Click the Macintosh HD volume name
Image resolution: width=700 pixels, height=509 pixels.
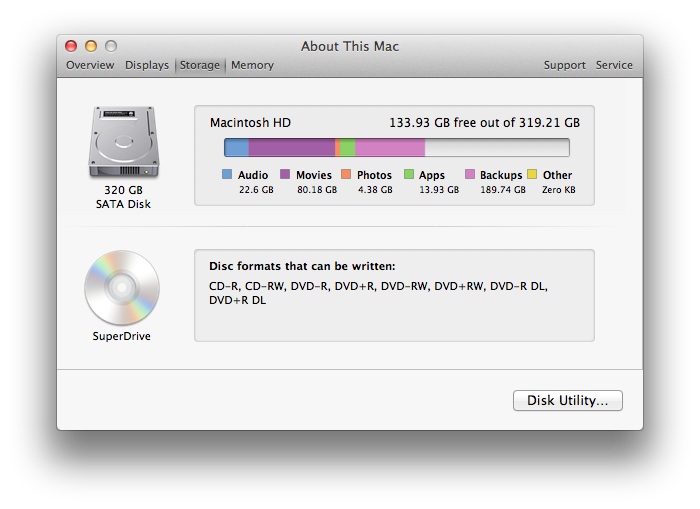point(250,123)
